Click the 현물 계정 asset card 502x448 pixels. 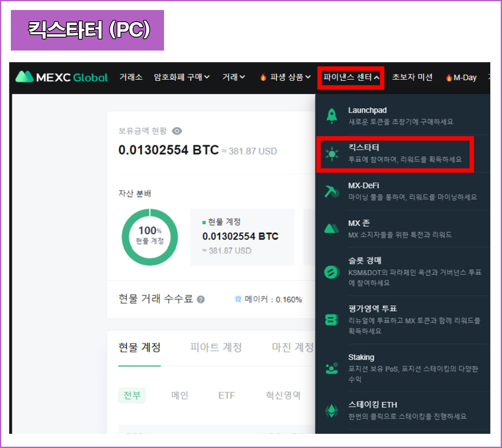click(x=242, y=237)
